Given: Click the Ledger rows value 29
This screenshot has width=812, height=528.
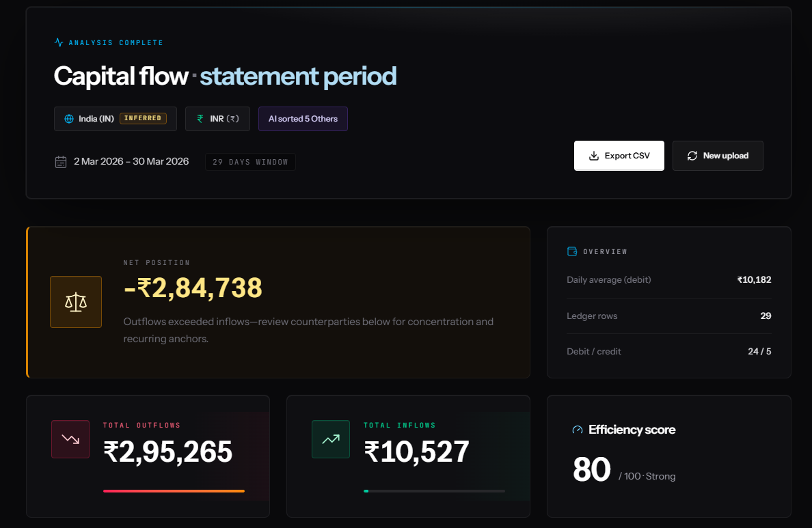Looking at the screenshot, I should click(x=766, y=316).
